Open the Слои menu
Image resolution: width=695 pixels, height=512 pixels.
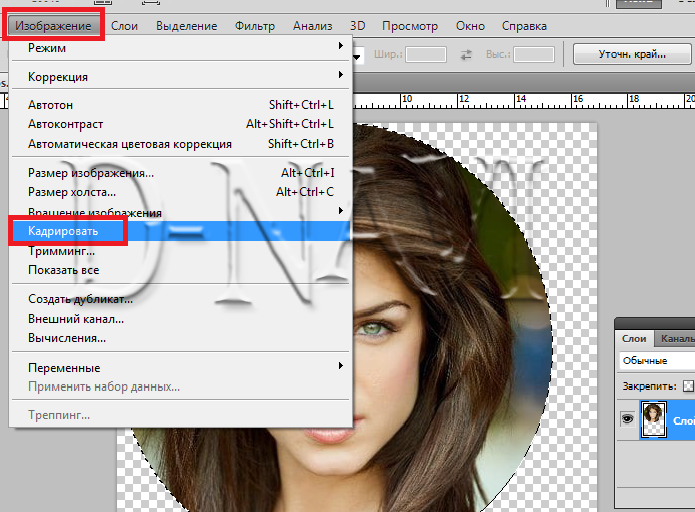124,26
